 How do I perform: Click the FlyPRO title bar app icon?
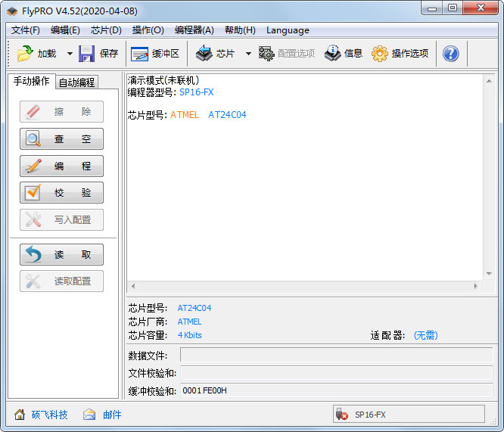coord(12,11)
